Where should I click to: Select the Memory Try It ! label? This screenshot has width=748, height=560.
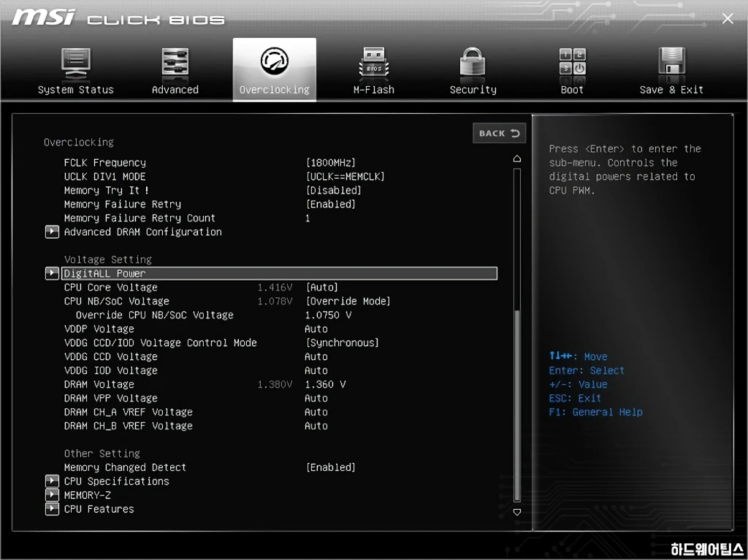pyautogui.click(x=107, y=191)
